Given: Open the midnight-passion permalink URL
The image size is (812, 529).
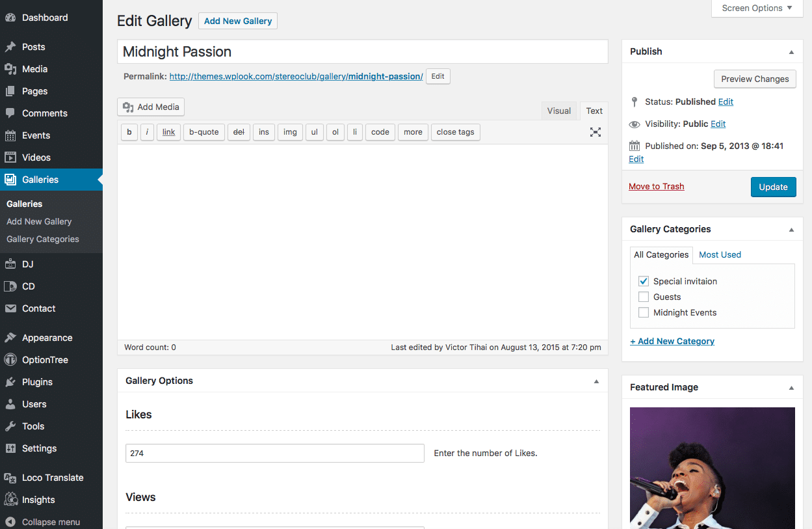Looking at the screenshot, I should 296,76.
